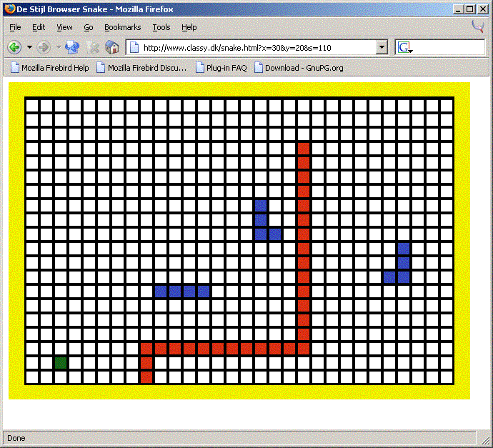Click the Stop loading icon
The height and width of the screenshot is (448, 493).
pyautogui.click(x=92, y=47)
